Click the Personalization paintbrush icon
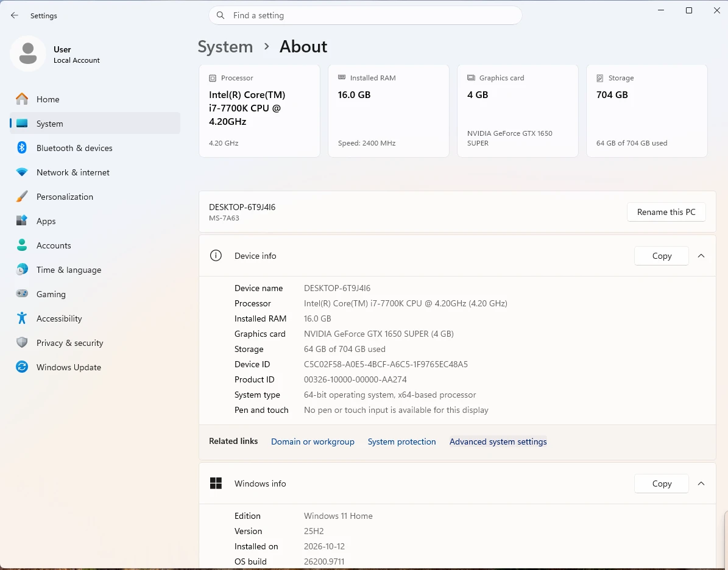Viewport: 728px width, 570px height. [22, 196]
